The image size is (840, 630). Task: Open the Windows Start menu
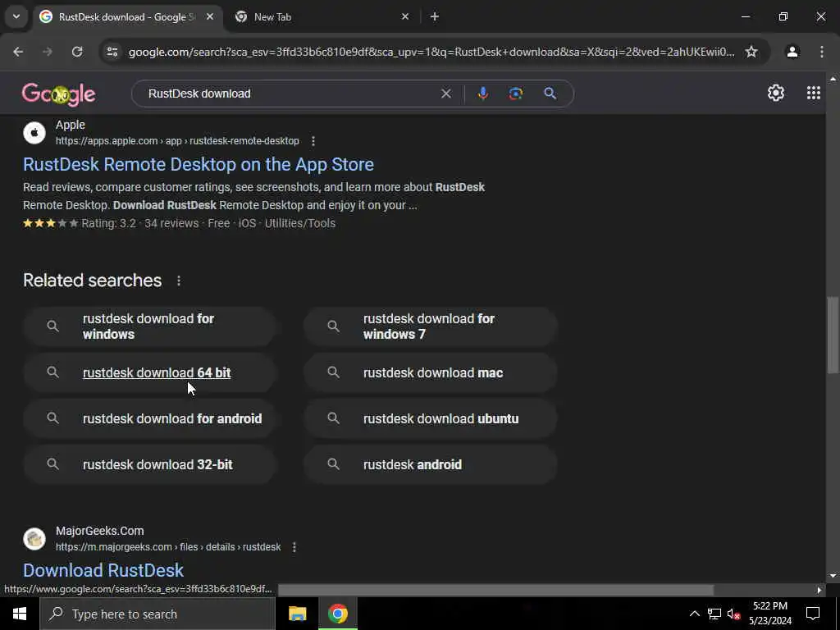20,614
